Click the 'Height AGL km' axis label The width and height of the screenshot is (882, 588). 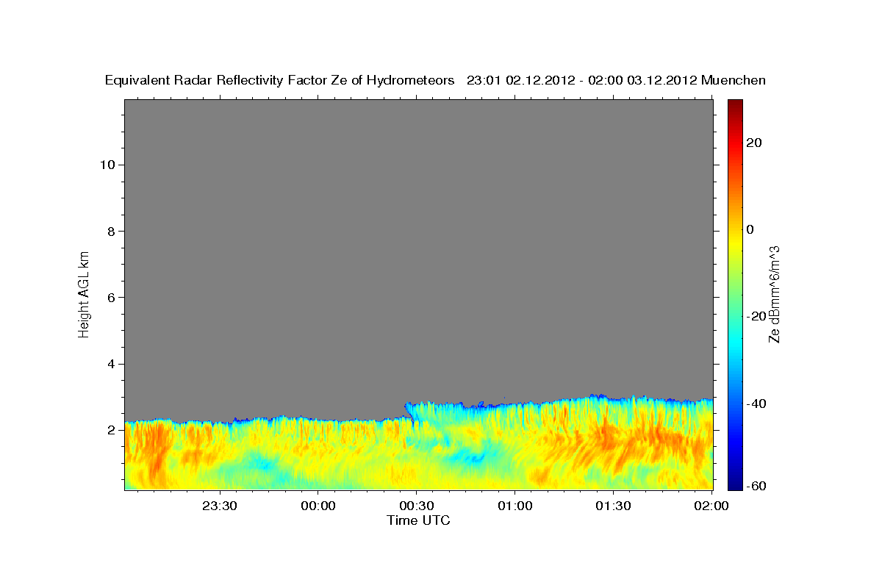tap(85, 293)
